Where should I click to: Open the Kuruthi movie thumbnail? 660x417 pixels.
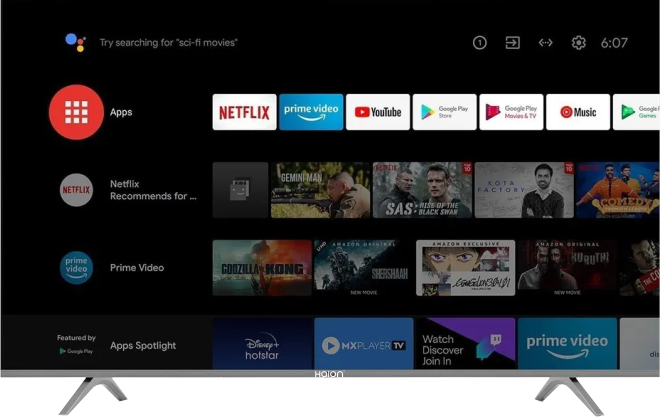click(567, 268)
